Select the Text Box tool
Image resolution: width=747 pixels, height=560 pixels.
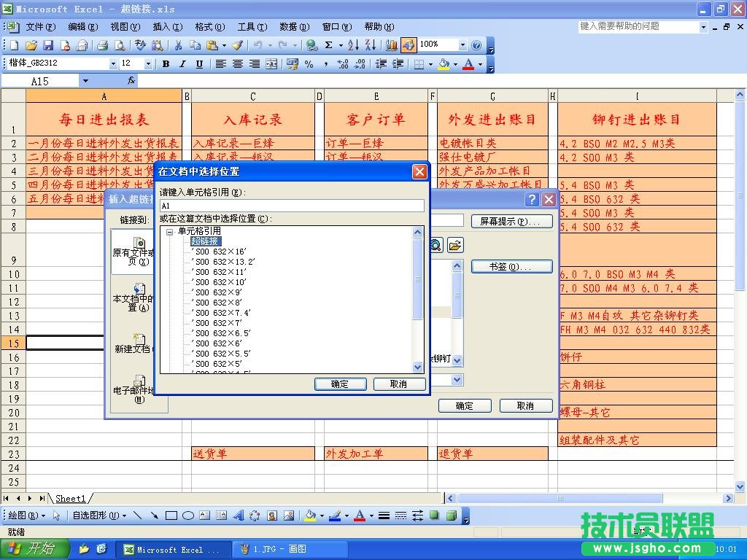click(x=206, y=516)
